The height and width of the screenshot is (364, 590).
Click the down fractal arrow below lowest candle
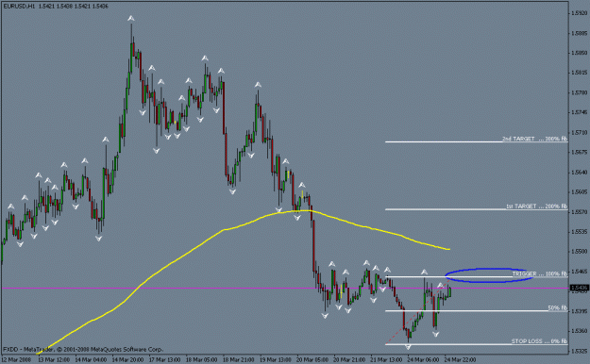[x=408, y=347]
